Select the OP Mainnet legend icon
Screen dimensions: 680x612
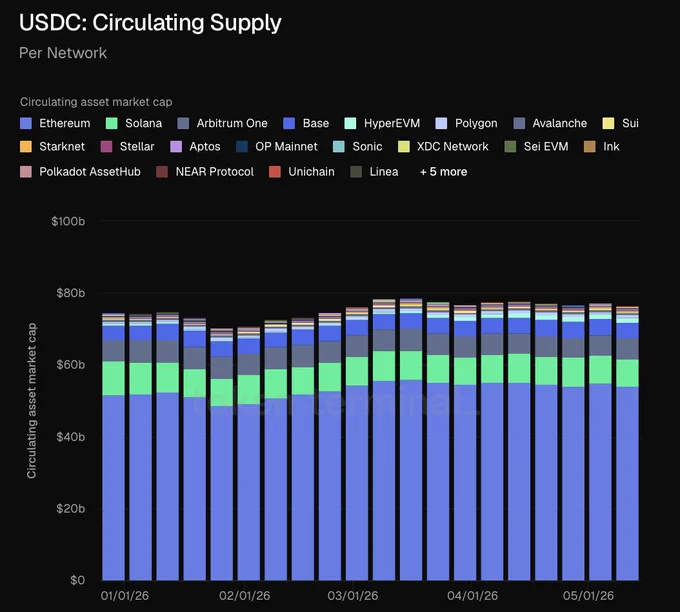(242, 147)
